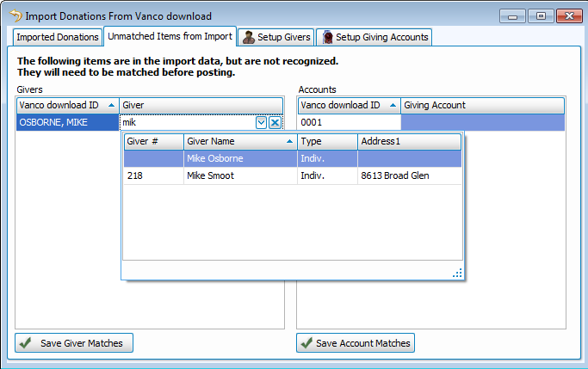
Task: Open the Setup Giving Accounts tab
Action: [x=374, y=37]
